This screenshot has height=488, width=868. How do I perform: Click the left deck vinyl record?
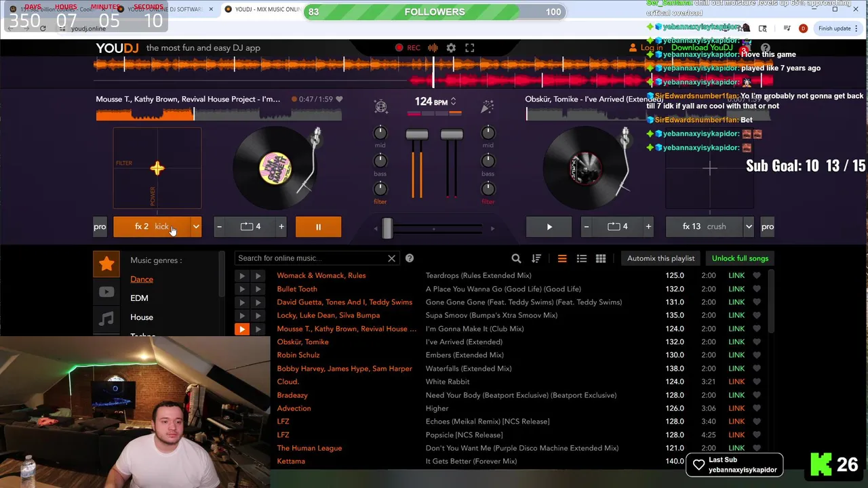(x=275, y=168)
